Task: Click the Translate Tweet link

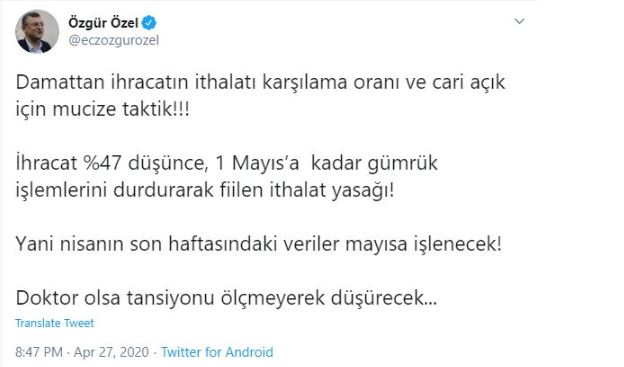Action: tap(55, 323)
